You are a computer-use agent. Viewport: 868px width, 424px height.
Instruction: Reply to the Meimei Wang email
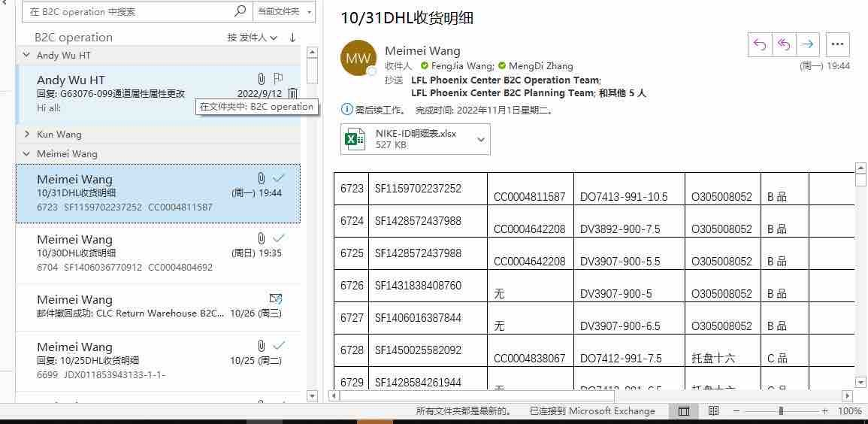pos(760,44)
